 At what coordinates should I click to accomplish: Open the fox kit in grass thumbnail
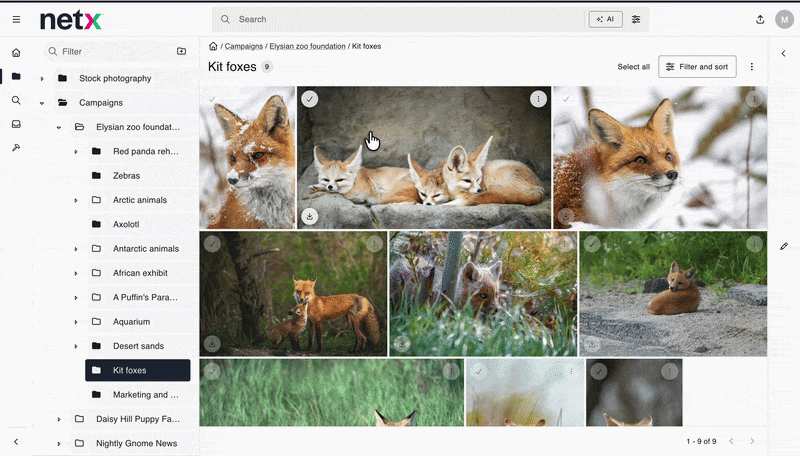pyautogui.click(x=483, y=293)
